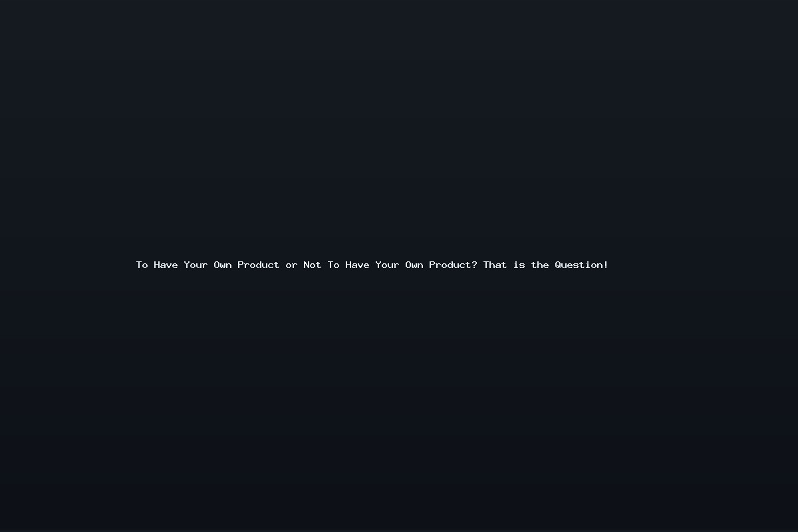Click the second "Have" after "Not To"
The height and width of the screenshot is (532, 798).
[x=357, y=265]
